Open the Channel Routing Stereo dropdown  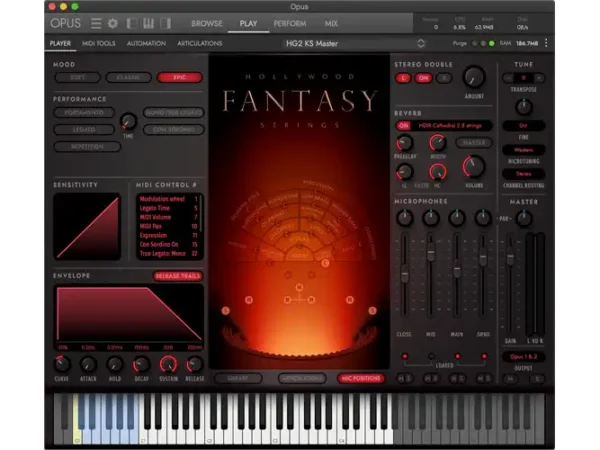pyautogui.click(x=523, y=174)
